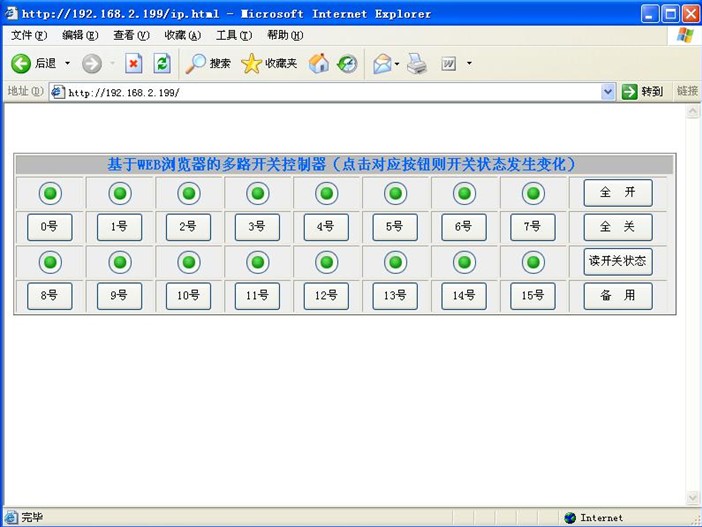Open the 文件(F) menu
Image resolution: width=702 pixels, height=527 pixels.
[x=28, y=35]
